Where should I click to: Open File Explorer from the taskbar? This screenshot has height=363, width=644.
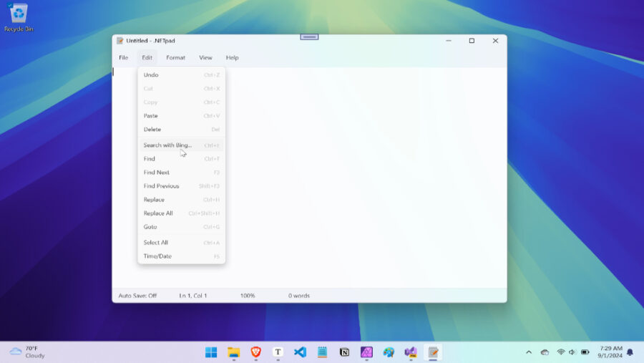(x=233, y=352)
